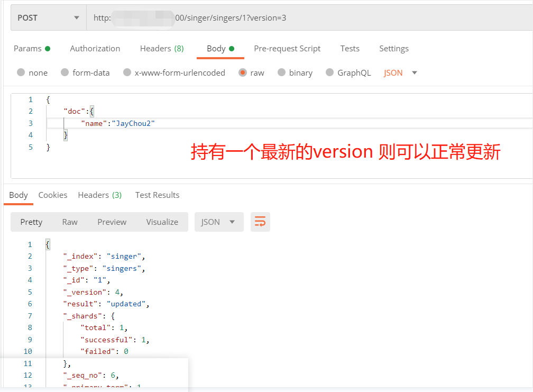Click the "_index": "singer" response line
Viewport: 533px width, 392px height.
point(104,257)
